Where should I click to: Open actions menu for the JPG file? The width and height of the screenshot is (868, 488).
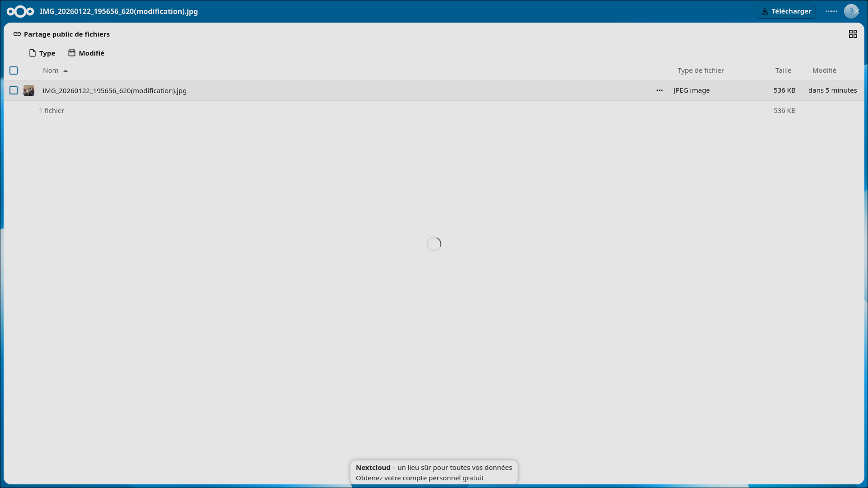(660, 90)
